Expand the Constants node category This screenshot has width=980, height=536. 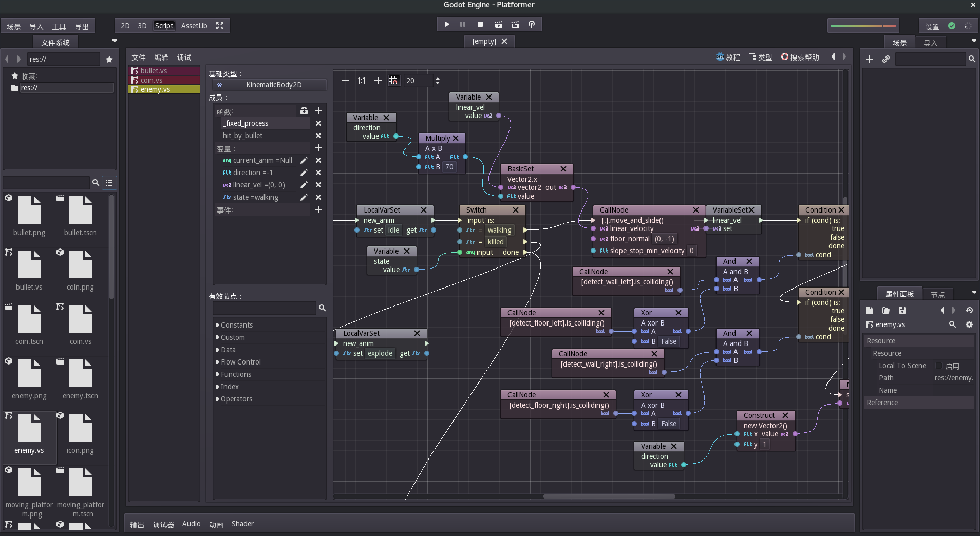236,325
